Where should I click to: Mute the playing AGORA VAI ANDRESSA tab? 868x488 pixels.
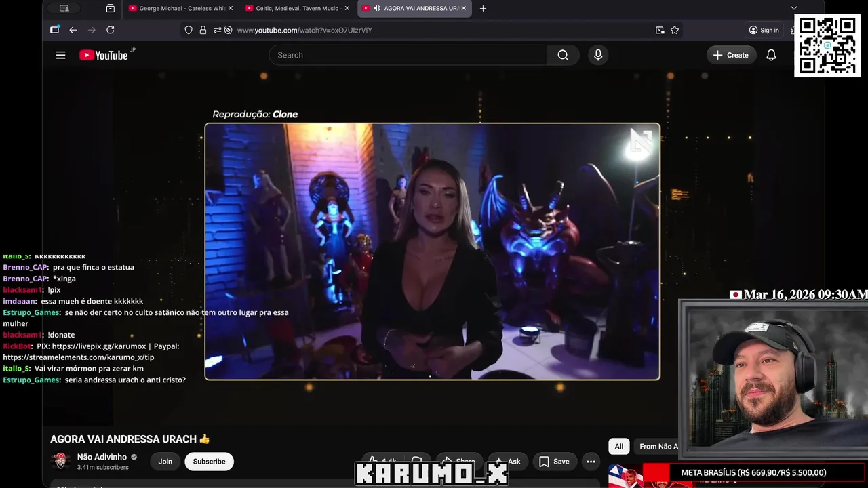[377, 8]
